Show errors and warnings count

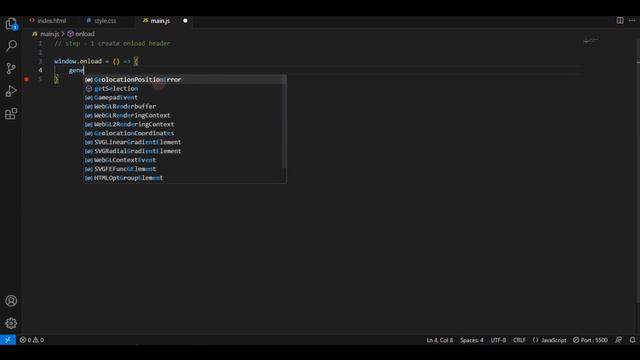32,340
